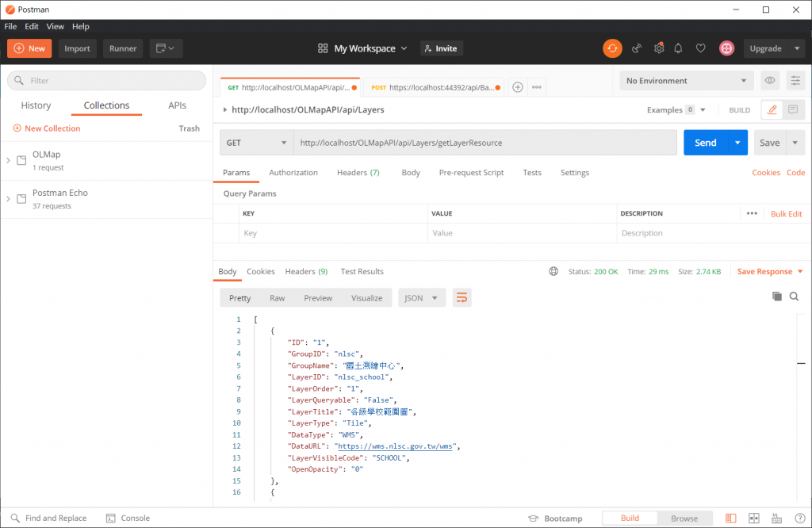Toggle sidebar layout icon in status bar

[730, 518]
